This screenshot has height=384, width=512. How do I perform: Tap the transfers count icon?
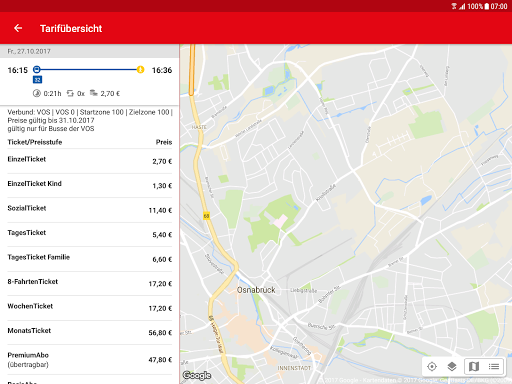[x=70, y=94]
